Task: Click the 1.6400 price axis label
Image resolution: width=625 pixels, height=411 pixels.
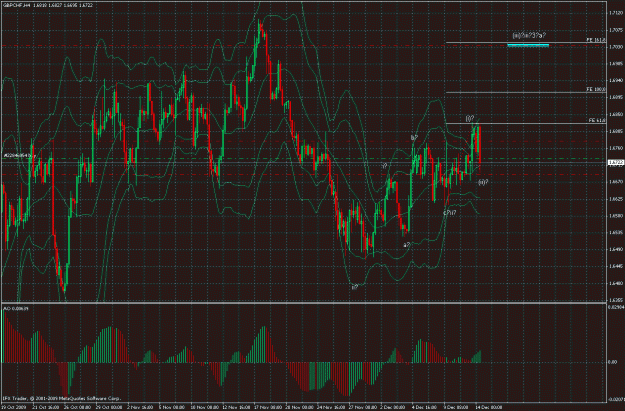Action: point(616,283)
